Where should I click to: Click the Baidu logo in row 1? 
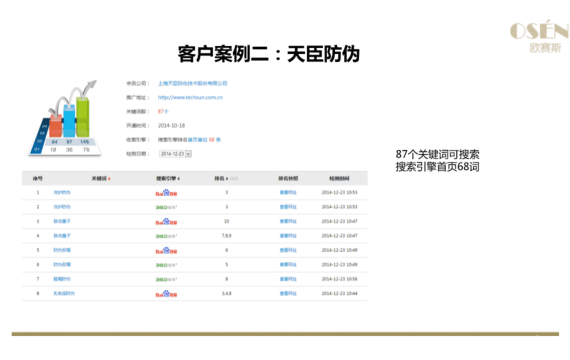(x=166, y=192)
